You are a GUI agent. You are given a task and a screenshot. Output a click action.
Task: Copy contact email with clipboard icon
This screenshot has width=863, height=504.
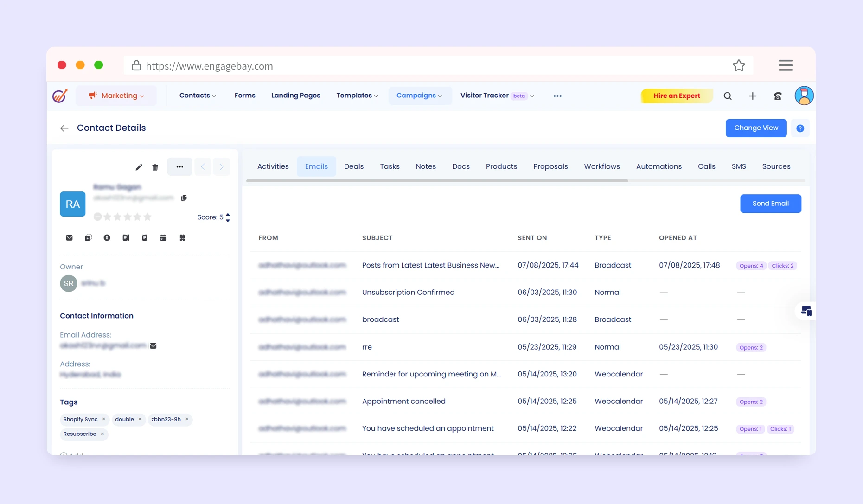(184, 198)
